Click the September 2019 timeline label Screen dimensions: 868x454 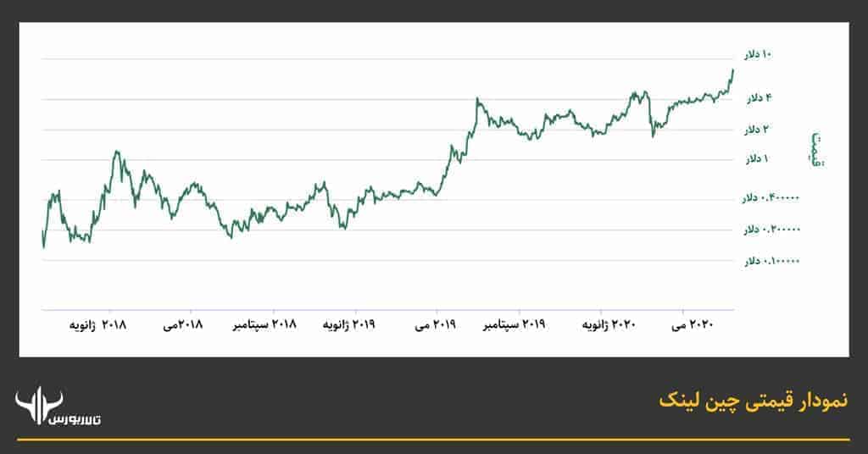point(515,324)
